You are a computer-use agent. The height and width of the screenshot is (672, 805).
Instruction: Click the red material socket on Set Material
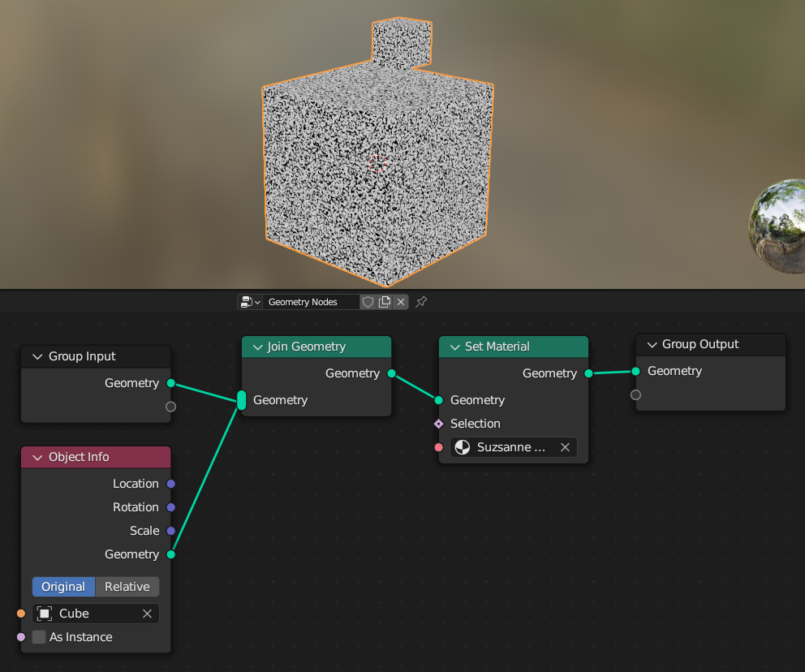click(438, 447)
